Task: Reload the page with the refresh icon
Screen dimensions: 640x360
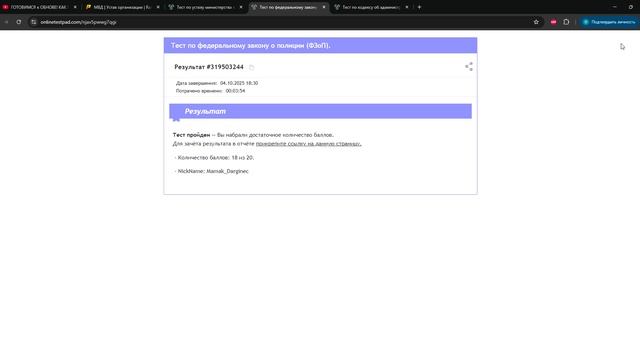Action: coord(19,22)
